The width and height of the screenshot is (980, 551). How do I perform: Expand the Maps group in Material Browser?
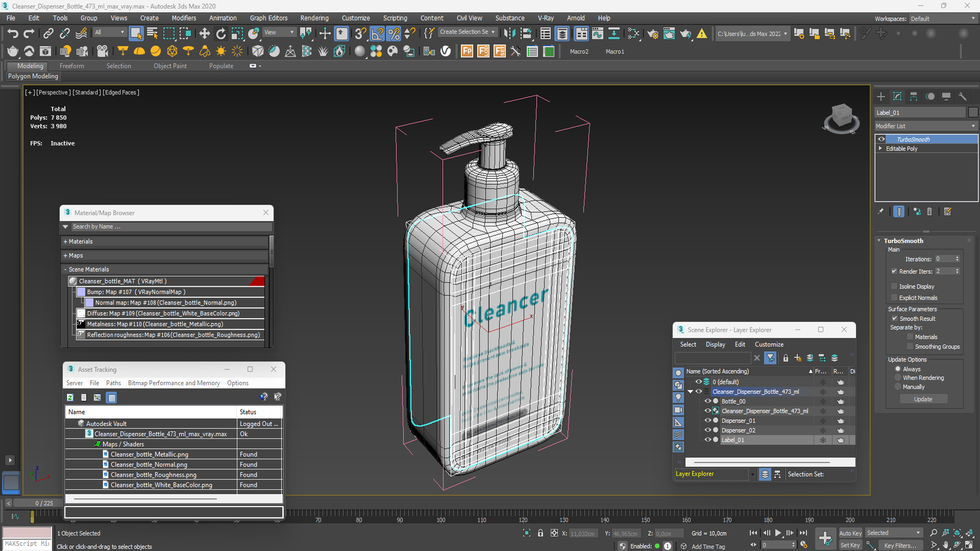point(65,256)
